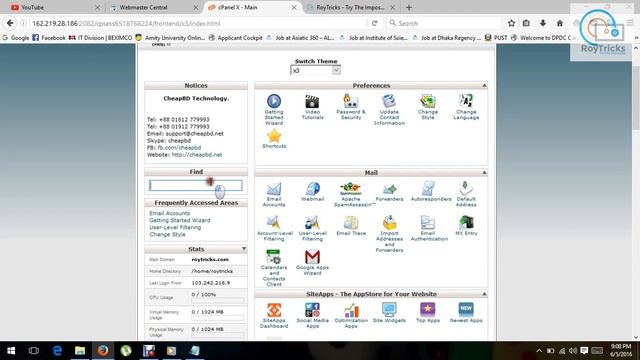This screenshot has height=360, width=640.
Task: Open the Email Accounts icon in Mail
Action: tap(274, 189)
